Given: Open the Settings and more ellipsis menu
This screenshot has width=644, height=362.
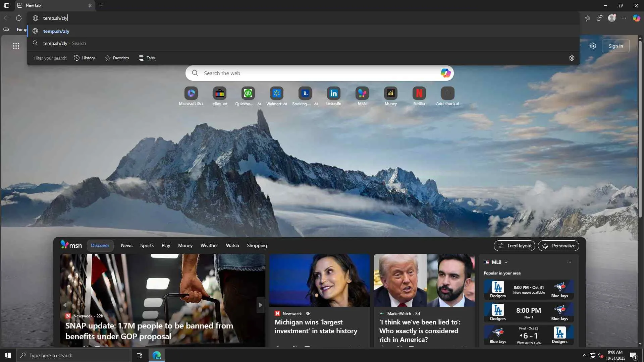Looking at the screenshot, I should click(x=624, y=18).
